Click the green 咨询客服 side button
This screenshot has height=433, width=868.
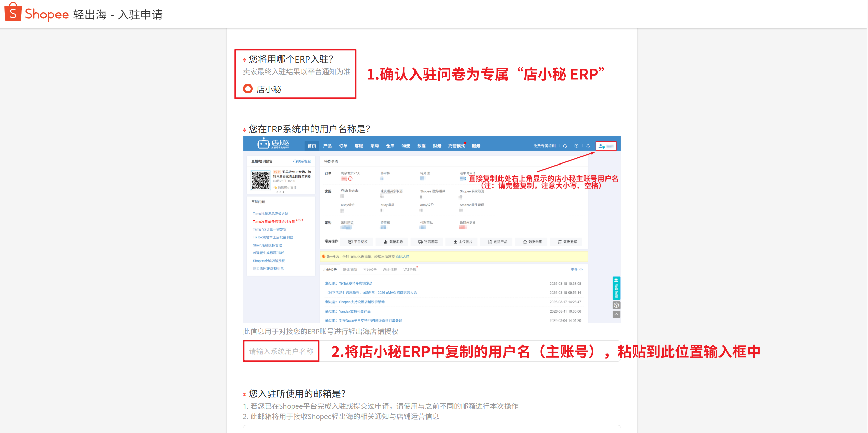(x=616, y=288)
